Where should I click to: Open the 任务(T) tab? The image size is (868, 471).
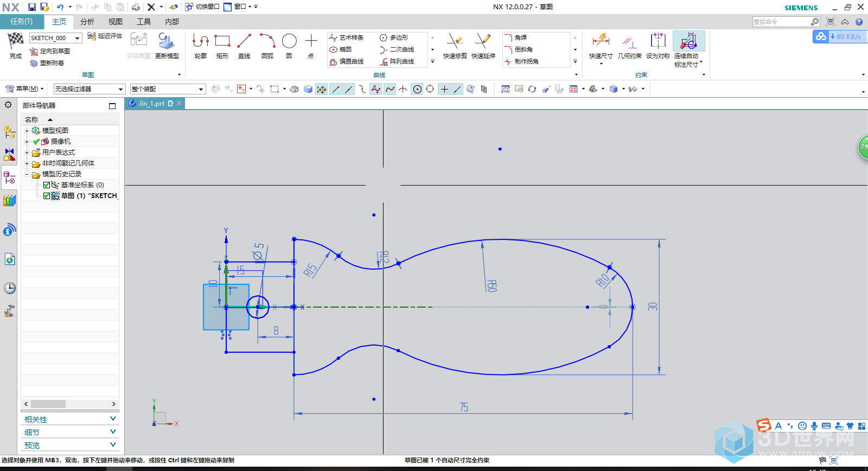[x=21, y=22]
